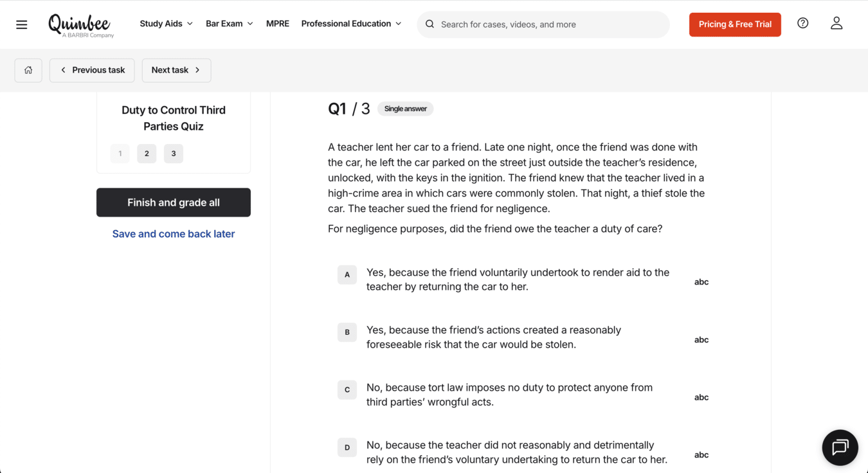Click Finish and grade all
Screen dimensions: 868x473
[x=173, y=202]
